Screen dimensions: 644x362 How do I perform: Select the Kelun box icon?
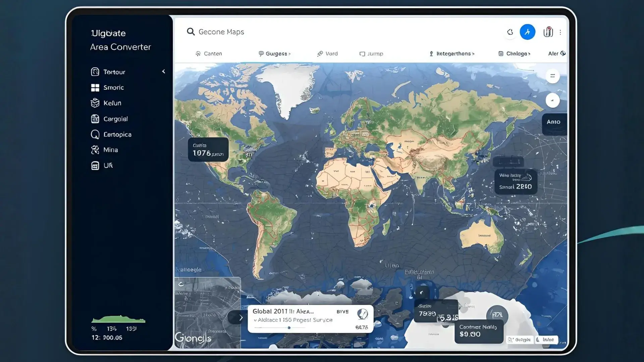[x=95, y=103]
